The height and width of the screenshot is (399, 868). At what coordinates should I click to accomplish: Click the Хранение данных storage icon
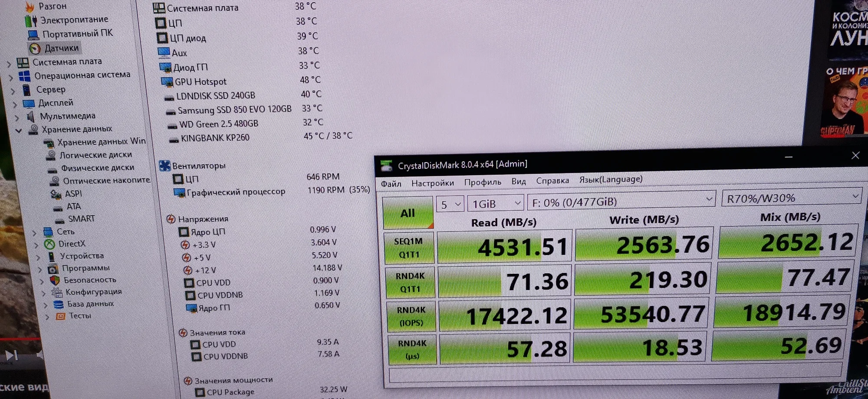pos(33,130)
